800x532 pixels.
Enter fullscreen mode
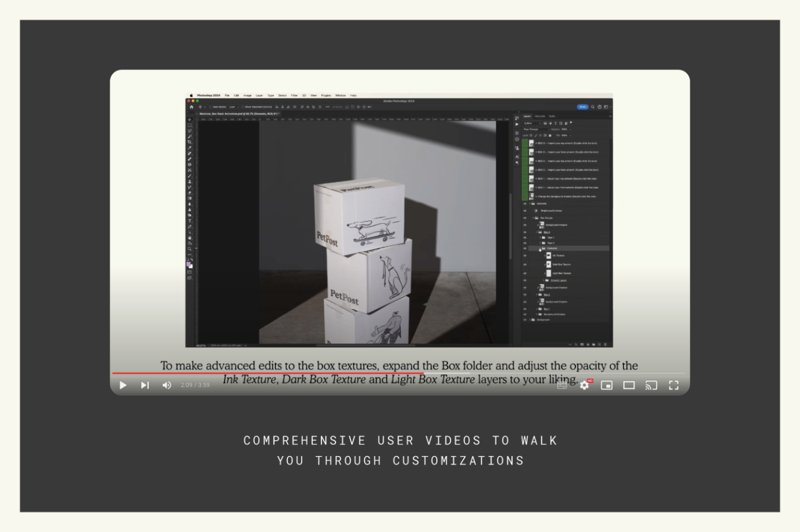pos(673,385)
